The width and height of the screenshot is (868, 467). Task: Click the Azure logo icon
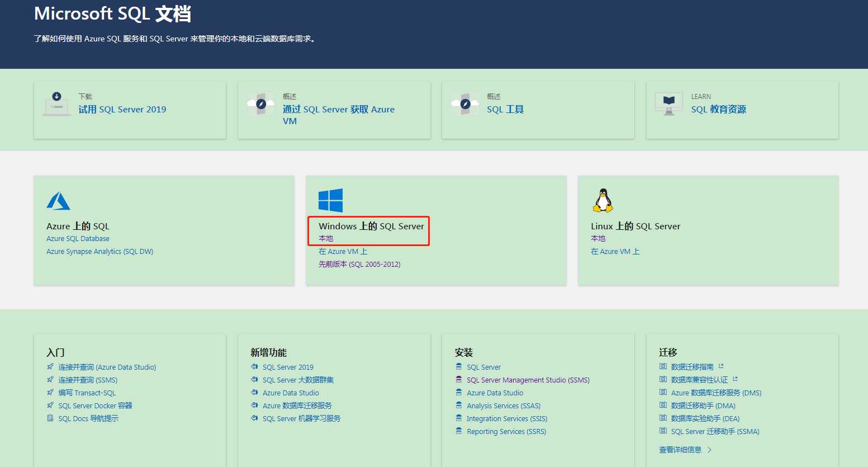58,201
